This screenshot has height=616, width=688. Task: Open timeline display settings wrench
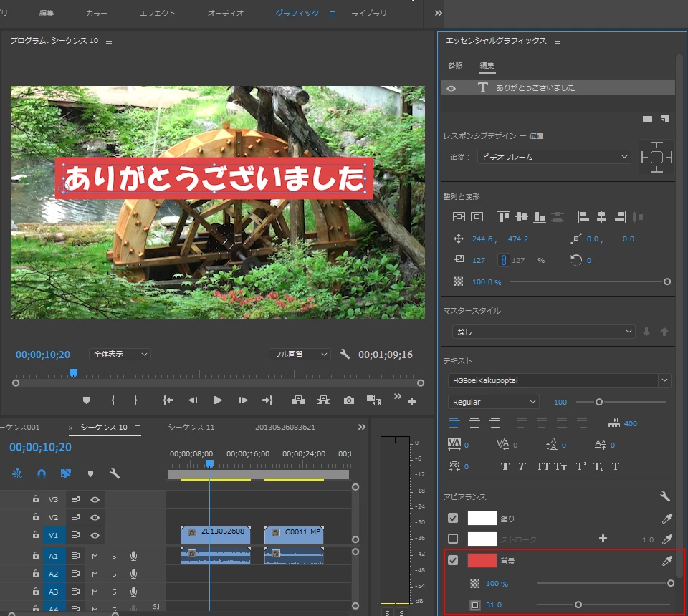115,473
